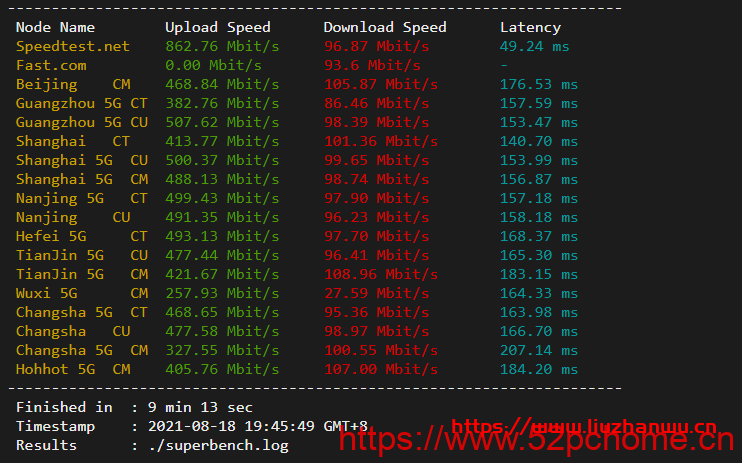Click download value 108.96 Mbit/s
The width and height of the screenshot is (742, 463).
pos(380,274)
